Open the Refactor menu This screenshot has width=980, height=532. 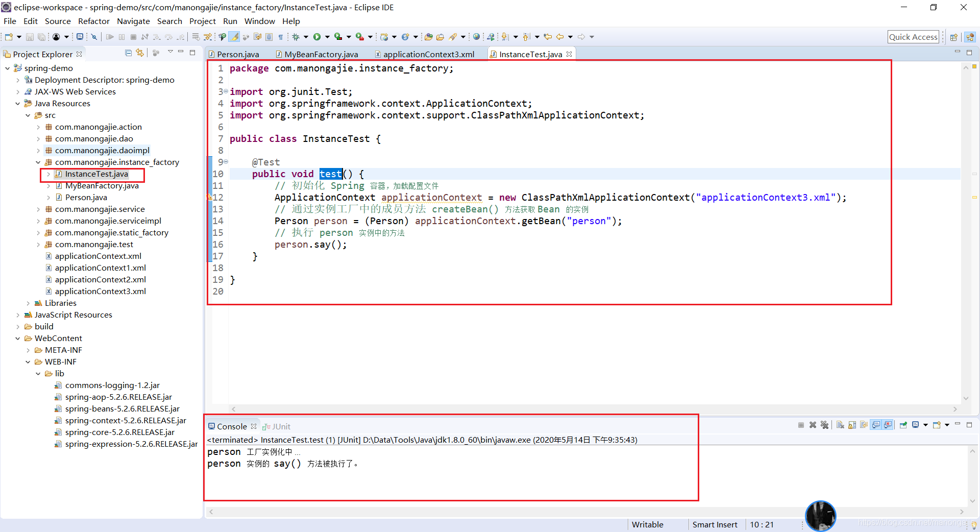point(93,21)
